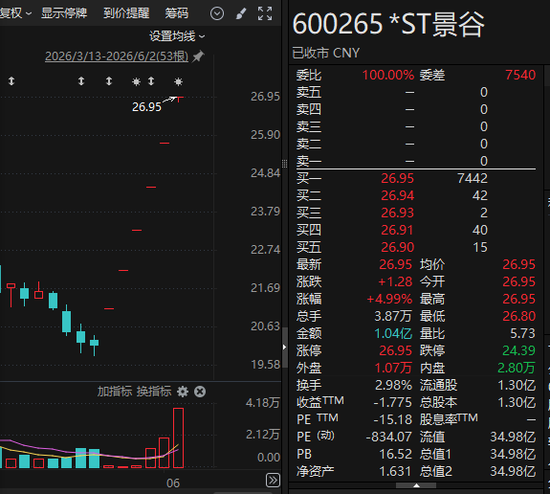The width and height of the screenshot is (550, 494).
Task: Click the rightmost star event marker
Action: (x=178, y=82)
